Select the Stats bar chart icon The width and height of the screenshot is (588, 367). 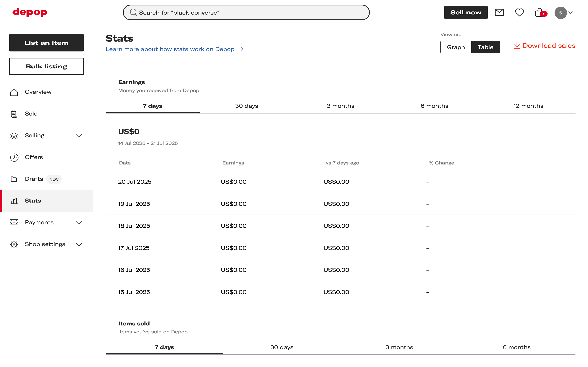14,201
